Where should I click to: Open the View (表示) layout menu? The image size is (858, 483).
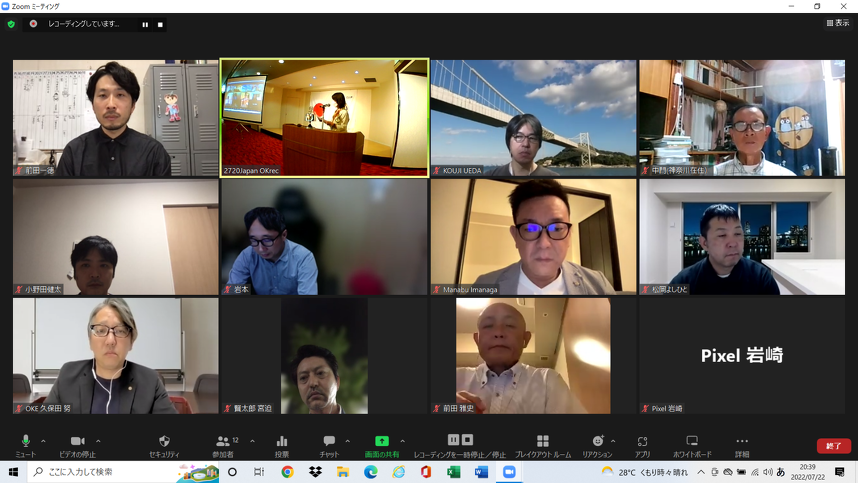tap(837, 23)
